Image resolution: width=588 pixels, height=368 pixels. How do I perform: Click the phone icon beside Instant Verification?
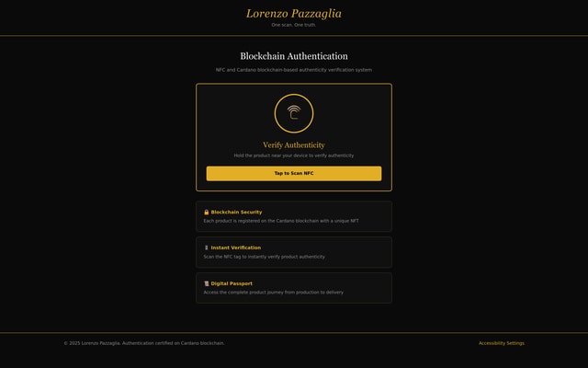[x=207, y=247]
